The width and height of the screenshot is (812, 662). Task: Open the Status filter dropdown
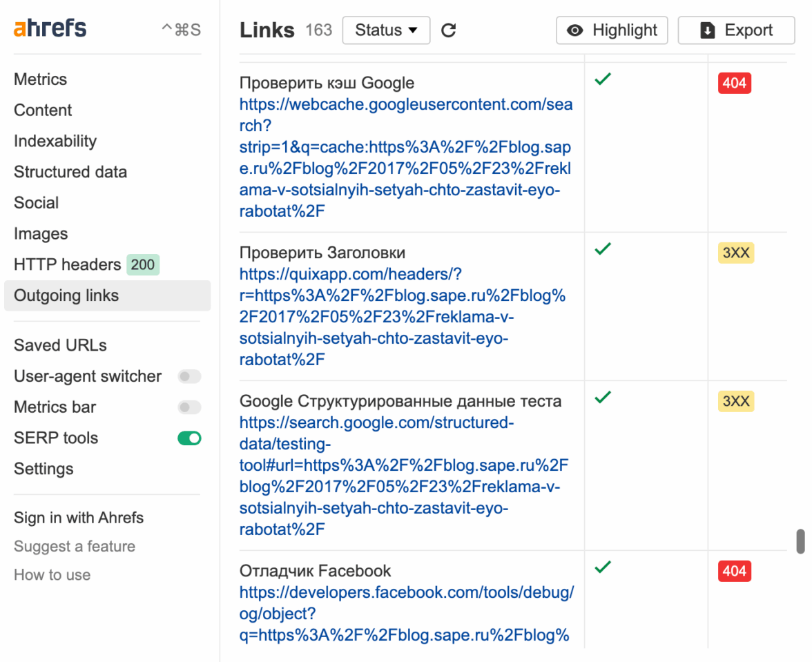pyautogui.click(x=386, y=30)
